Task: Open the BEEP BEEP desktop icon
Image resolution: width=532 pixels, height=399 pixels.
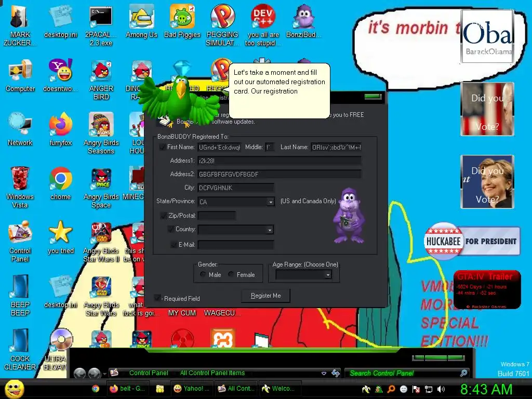Action: pyautogui.click(x=20, y=295)
